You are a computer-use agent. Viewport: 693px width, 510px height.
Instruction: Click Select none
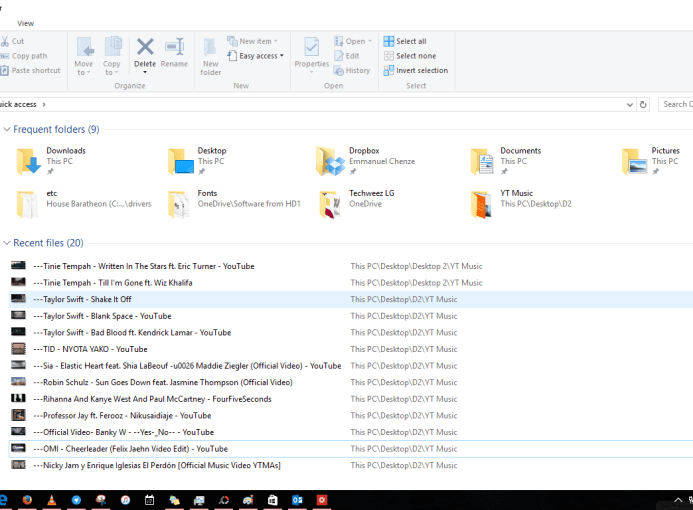tap(410, 56)
